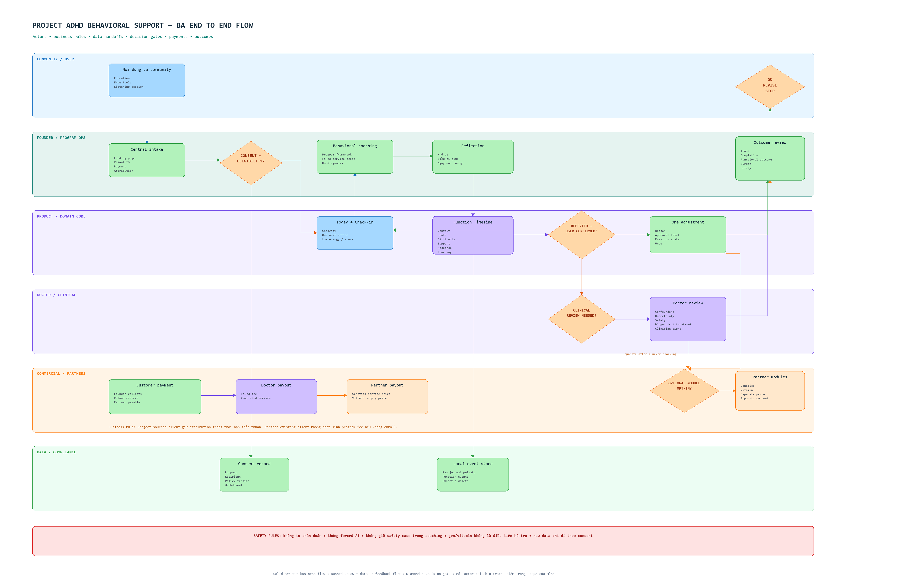Image resolution: width=918 pixels, height=588 pixels.
Task: Click the Partner payout box
Action: click(x=387, y=396)
